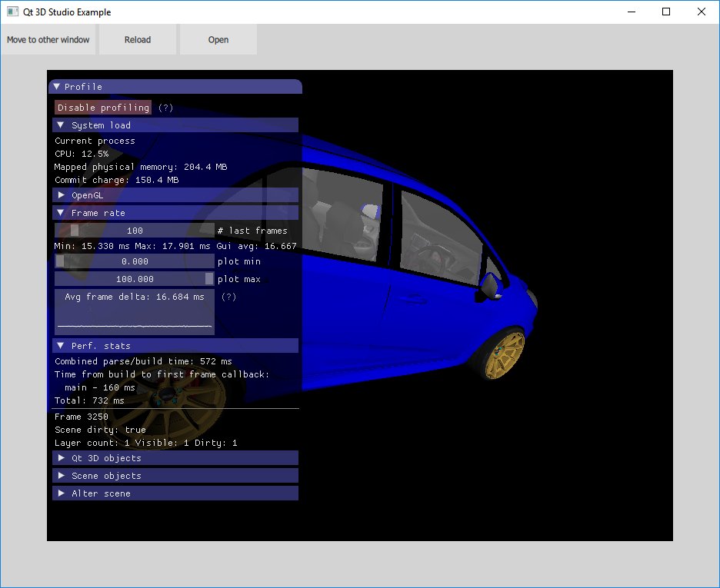This screenshot has height=588, width=720.
Task: Toggle the Disable profiling control
Action: pos(102,108)
